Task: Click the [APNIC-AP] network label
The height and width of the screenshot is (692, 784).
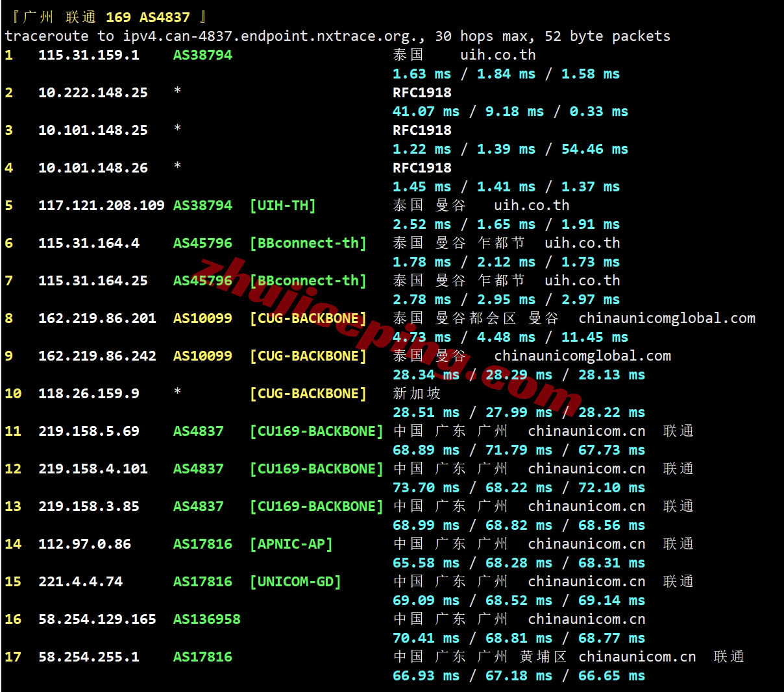Action: point(291,543)
